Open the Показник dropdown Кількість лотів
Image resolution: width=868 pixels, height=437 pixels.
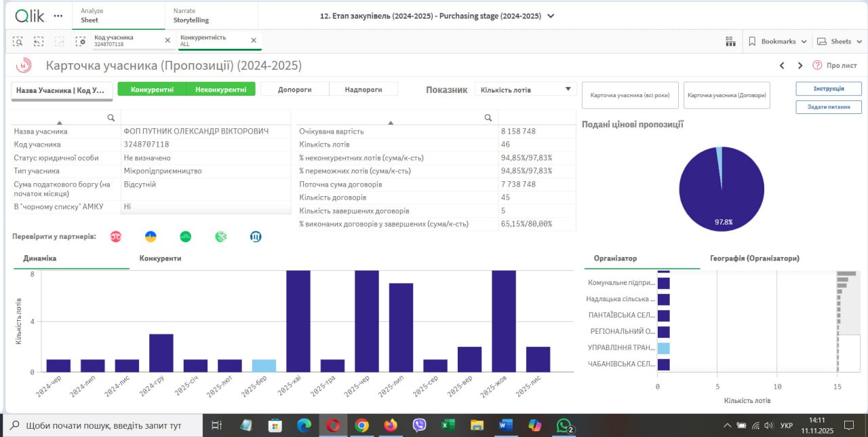(x=525, y=90)
